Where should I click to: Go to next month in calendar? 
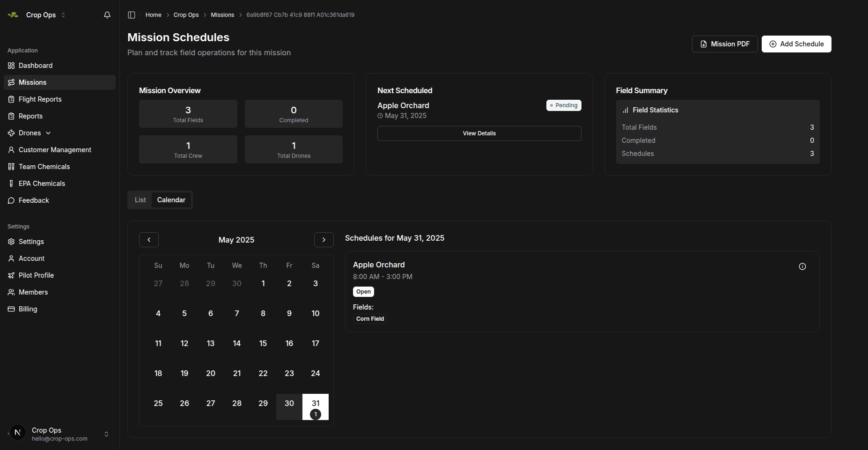pyautogui.click(x=324, y=240)
